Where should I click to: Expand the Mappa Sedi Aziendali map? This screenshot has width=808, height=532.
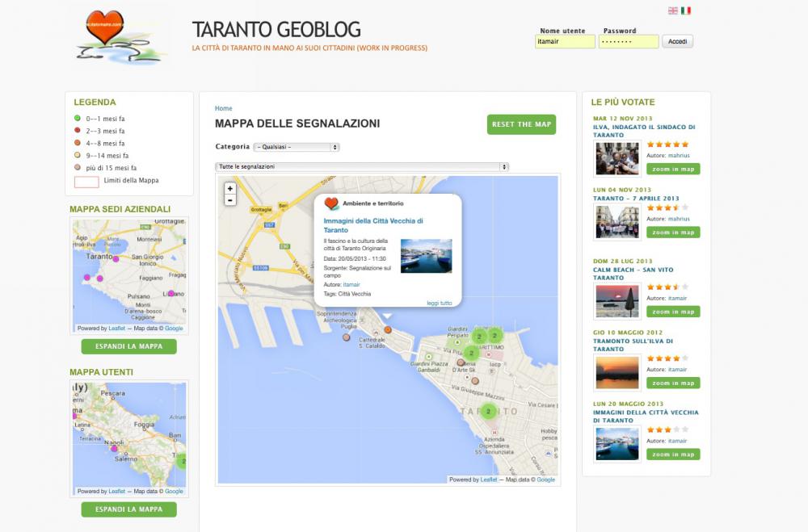point(128,346)
